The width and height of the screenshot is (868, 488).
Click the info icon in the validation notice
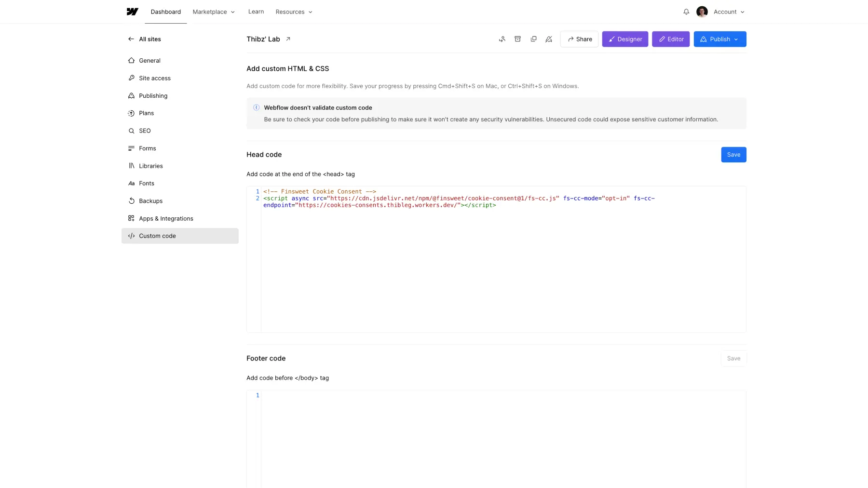coord(256,107)
